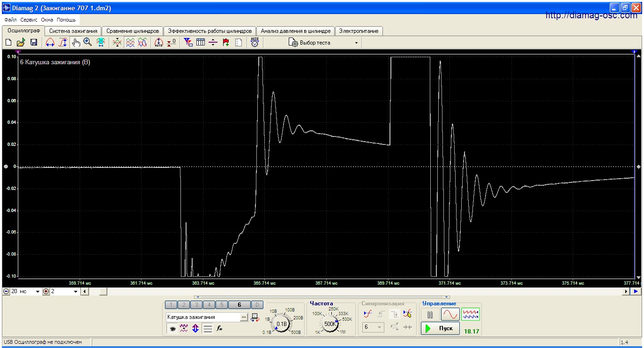Viewport: 644px width, 348px height.
Task: Click the cyan fit-to-screen waveform icon
Action: [x=100, y=42]
